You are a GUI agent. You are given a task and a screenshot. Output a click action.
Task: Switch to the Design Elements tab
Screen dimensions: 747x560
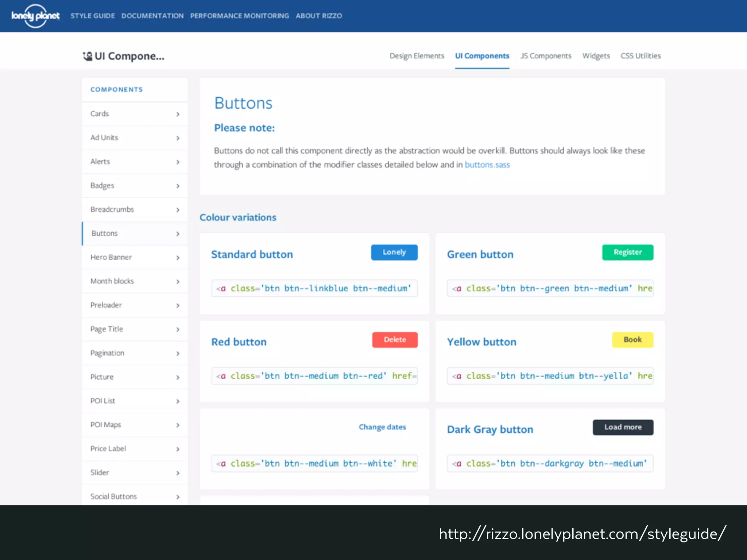(417, 56)
